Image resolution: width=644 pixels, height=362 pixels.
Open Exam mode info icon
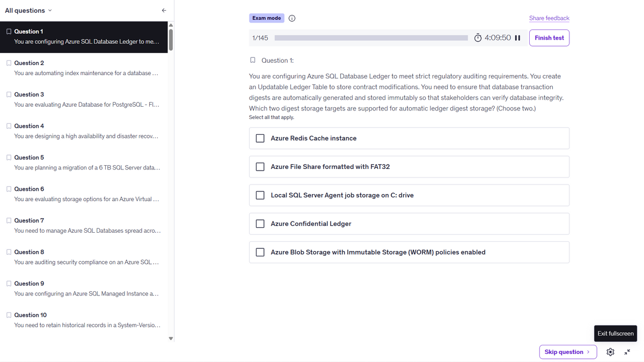click(x=292, y=18)
